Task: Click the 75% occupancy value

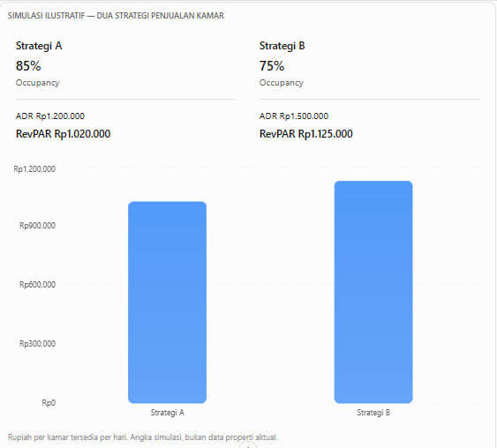Action: (x=272, y=66)
